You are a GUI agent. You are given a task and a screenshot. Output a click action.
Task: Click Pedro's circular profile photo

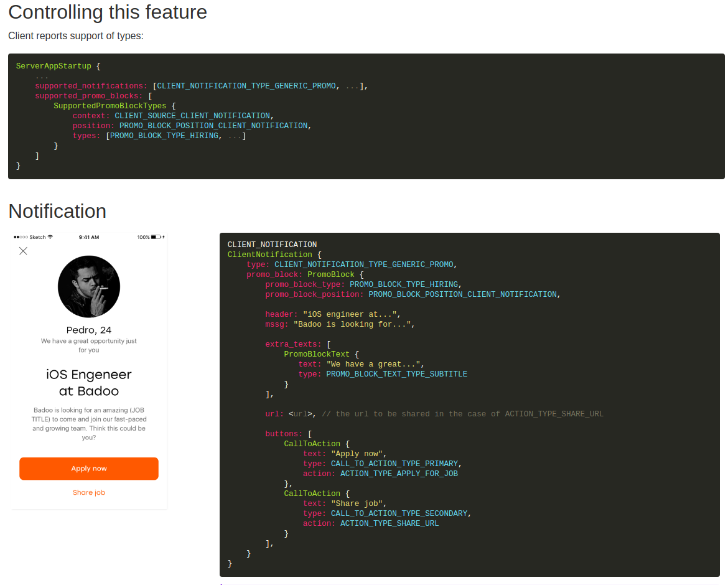click(89, 287)
